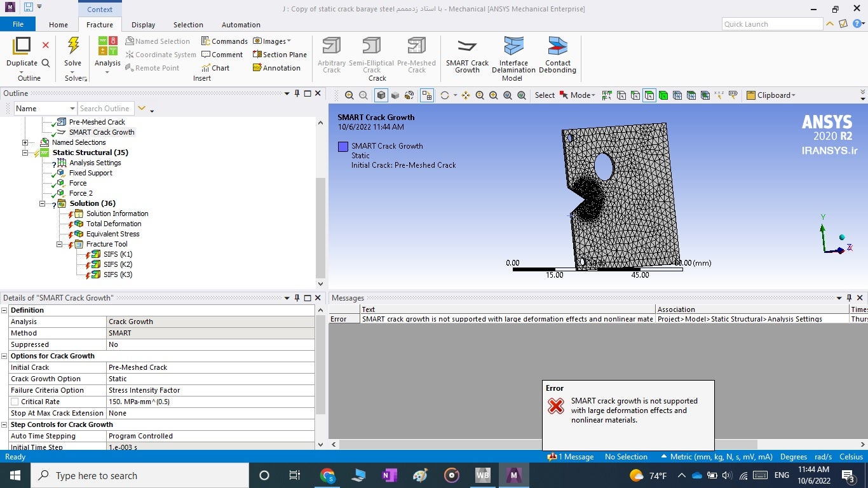
Task: Open Microsoft OneNote from the taskbar
Action: click(390, 475)
